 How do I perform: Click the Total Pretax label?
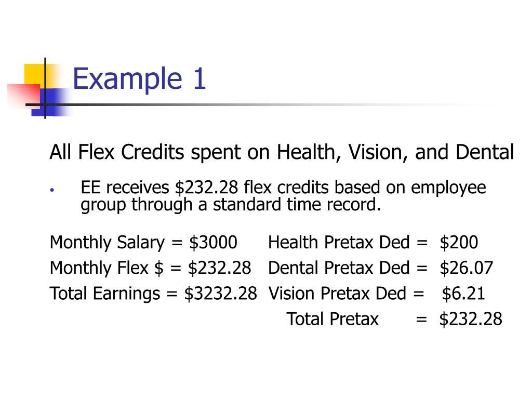point(332,320)
